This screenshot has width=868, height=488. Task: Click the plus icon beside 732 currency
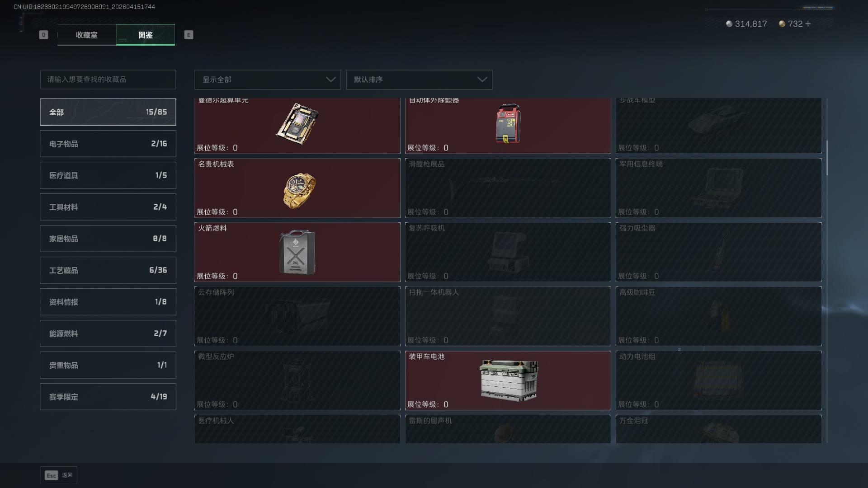click(808, 23)
